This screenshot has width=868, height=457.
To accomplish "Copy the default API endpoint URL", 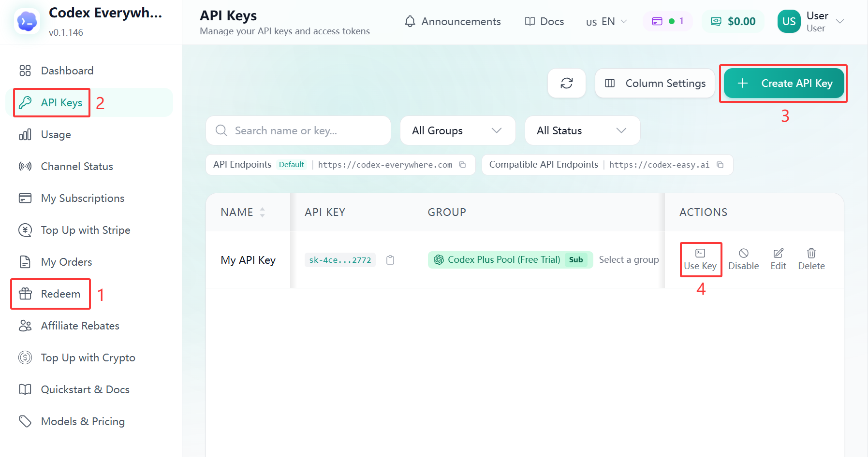I will [x=462, y=165].
